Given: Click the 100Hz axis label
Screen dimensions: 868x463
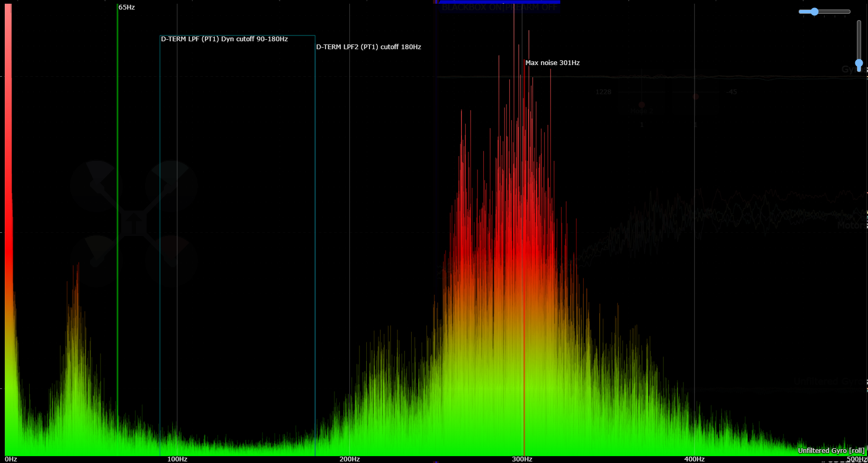Looking at the screenshot, I should 177,459.
